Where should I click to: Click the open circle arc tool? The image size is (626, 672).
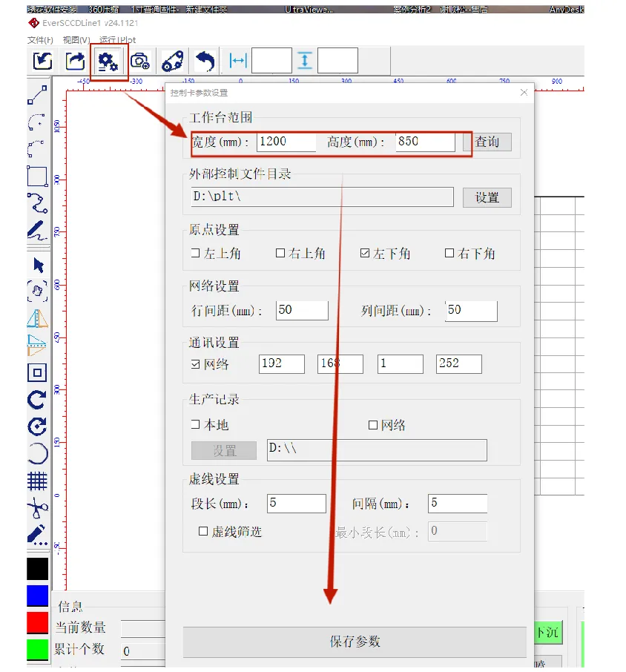pos(38,453)
